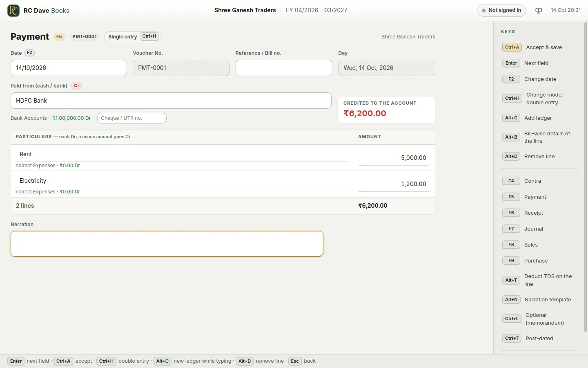
Task: Switch to Journal voucher F7
Action: pos(539,229)
